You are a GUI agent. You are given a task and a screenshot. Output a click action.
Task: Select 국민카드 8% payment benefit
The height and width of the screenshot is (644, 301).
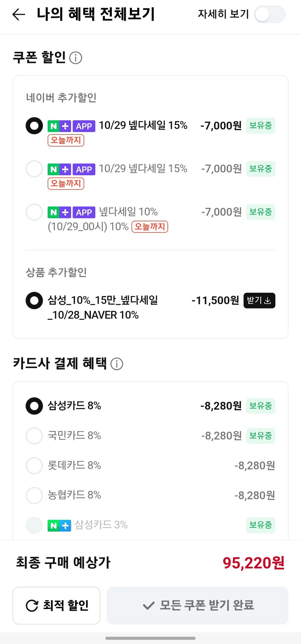(x=34, y=436)
